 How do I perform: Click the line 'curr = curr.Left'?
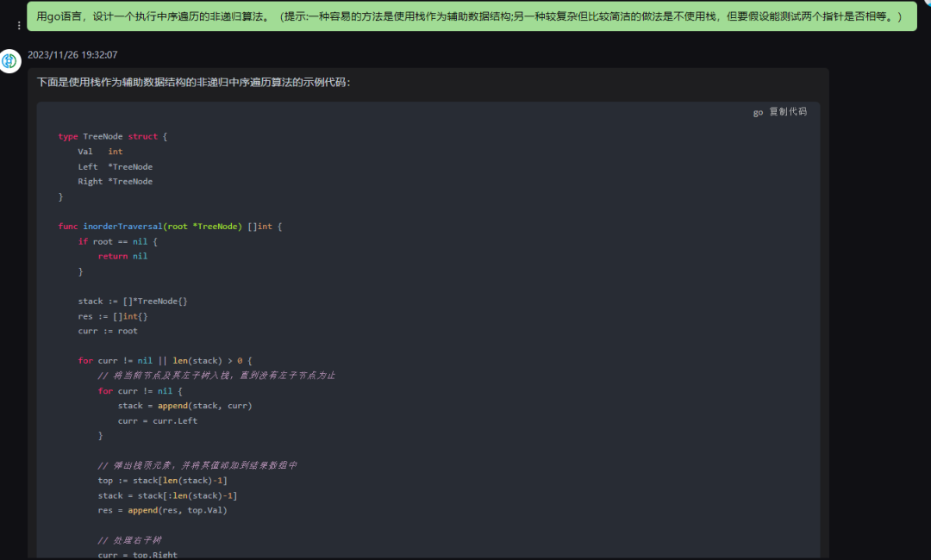point(158,420)
